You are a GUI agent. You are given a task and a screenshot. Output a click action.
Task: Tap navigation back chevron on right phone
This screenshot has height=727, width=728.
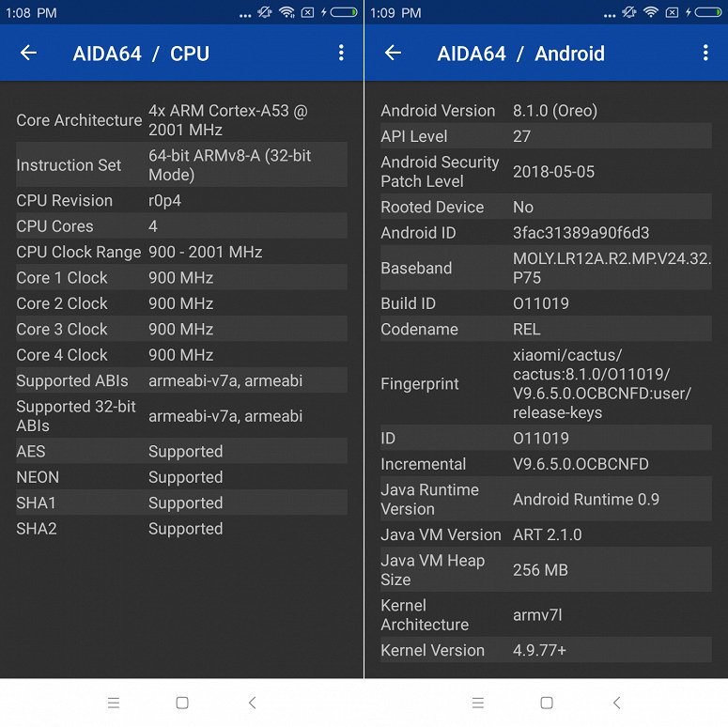[x=616, y=703]
